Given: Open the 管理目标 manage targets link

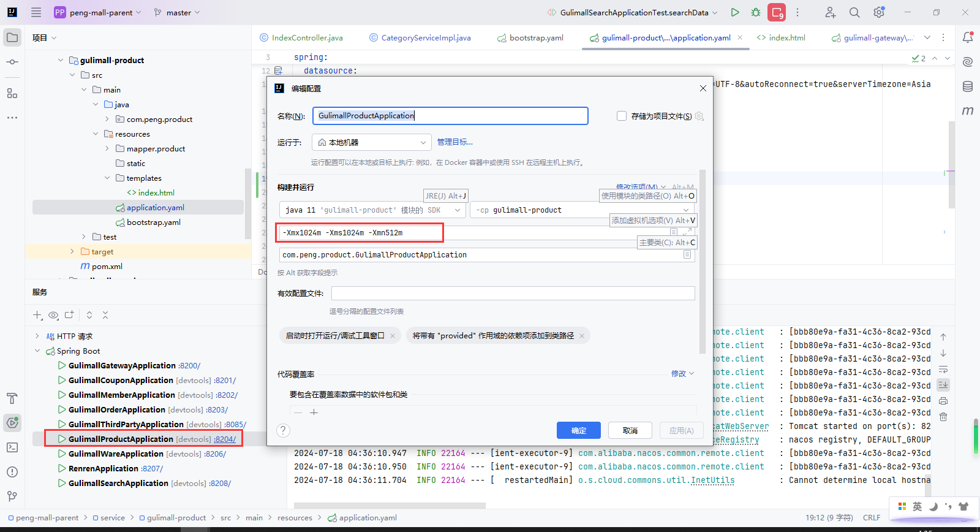Looking at the screenshot, I should point(455,142).
